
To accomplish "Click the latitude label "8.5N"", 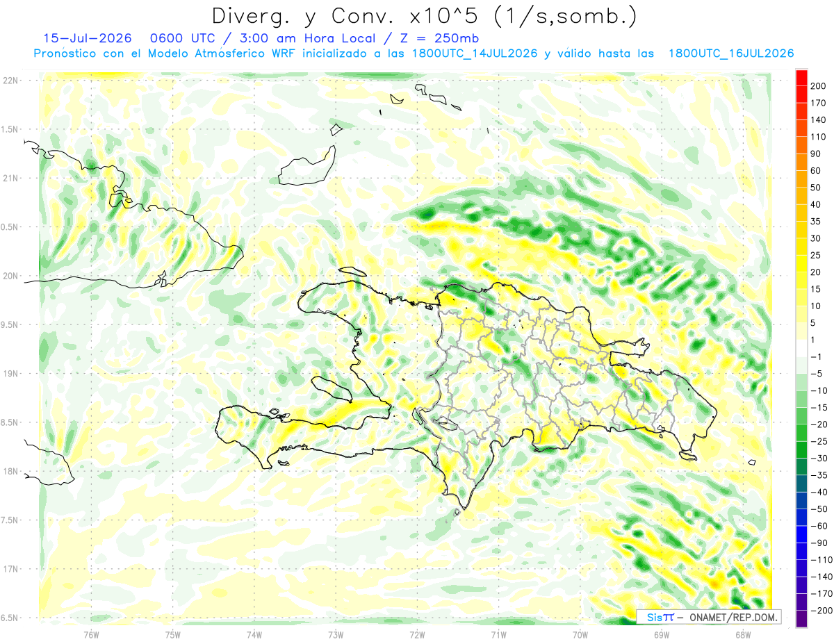I will tap(10, 422).
